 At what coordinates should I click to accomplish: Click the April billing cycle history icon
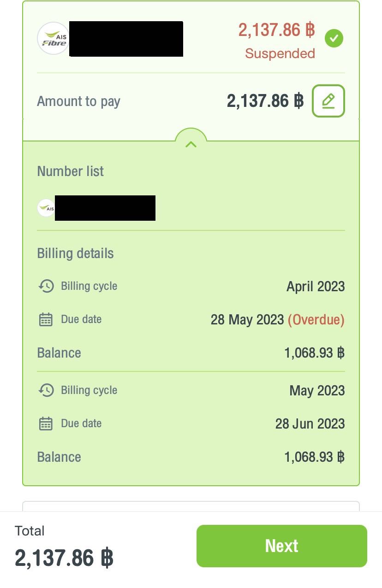46,286
